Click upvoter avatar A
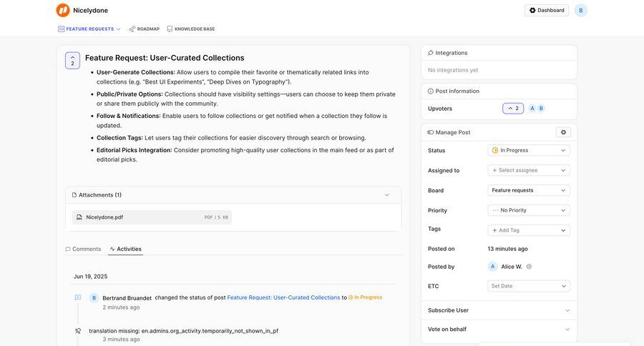This screenshot has height=346, width=644. point(532,109)
